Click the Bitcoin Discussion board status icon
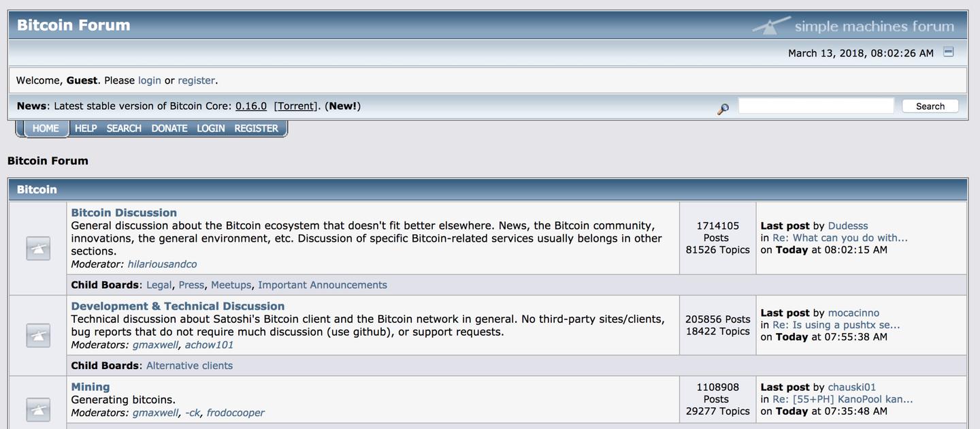 [38, 249]
